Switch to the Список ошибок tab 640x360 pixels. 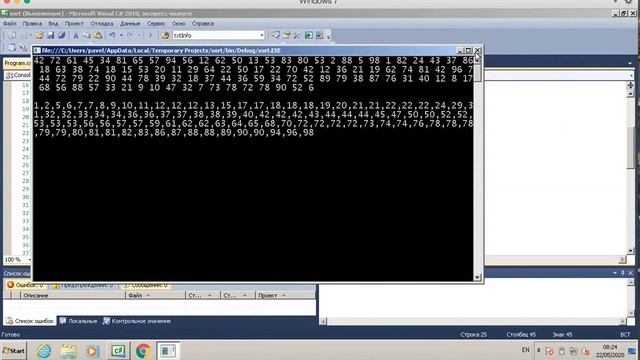coord(30,321)
